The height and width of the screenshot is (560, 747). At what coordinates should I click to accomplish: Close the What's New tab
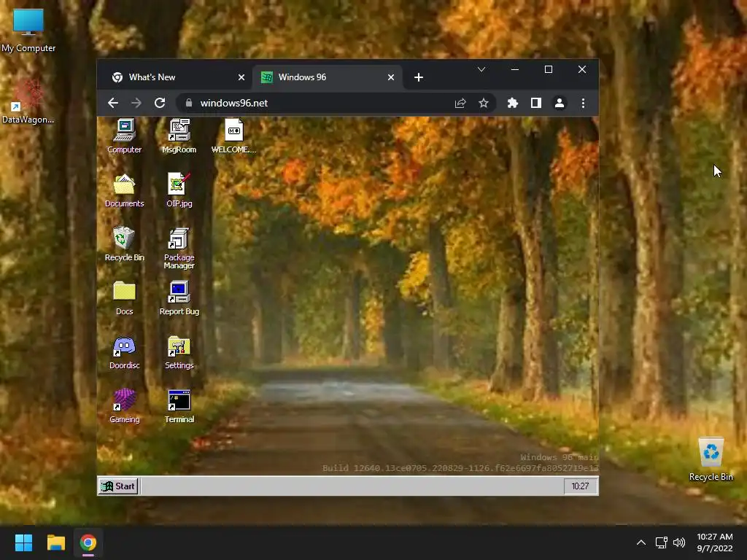(x=241, y=77)
